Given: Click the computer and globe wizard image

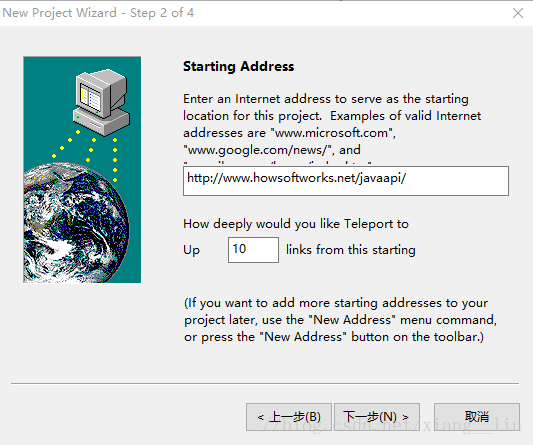Looking at the screenshot, I should point(82,170).
